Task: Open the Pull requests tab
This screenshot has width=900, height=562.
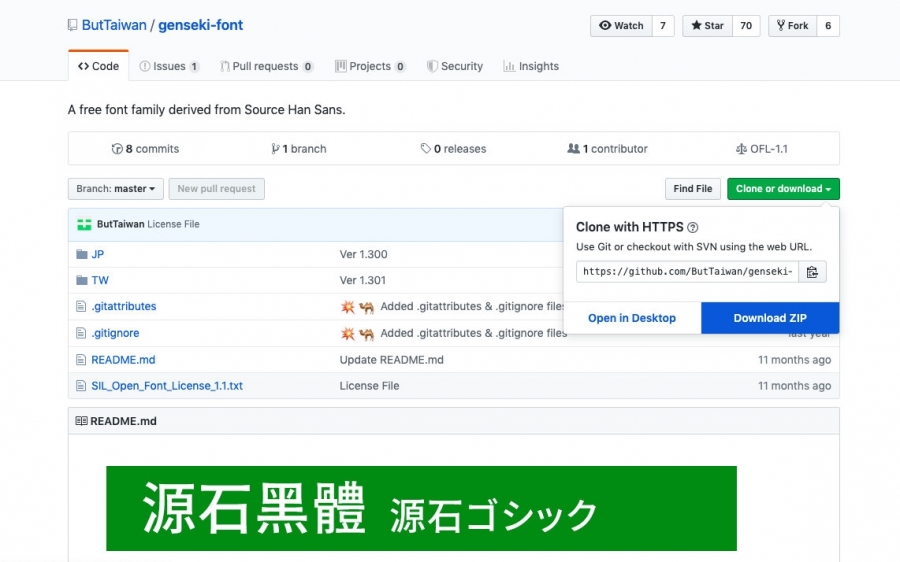Action: 267,66
